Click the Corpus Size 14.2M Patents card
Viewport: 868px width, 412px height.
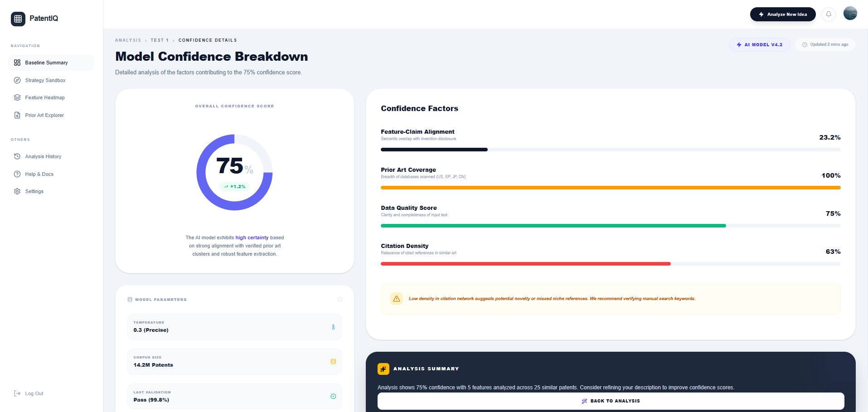tap(235, 362)
